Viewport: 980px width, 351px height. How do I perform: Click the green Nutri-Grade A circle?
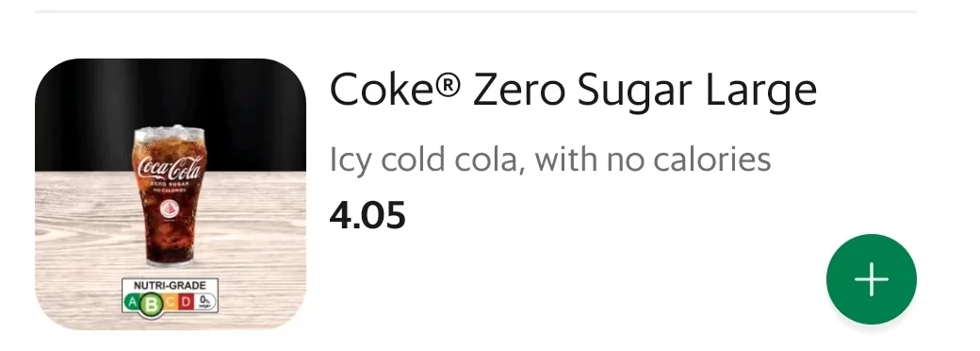[x=132, y=303]
